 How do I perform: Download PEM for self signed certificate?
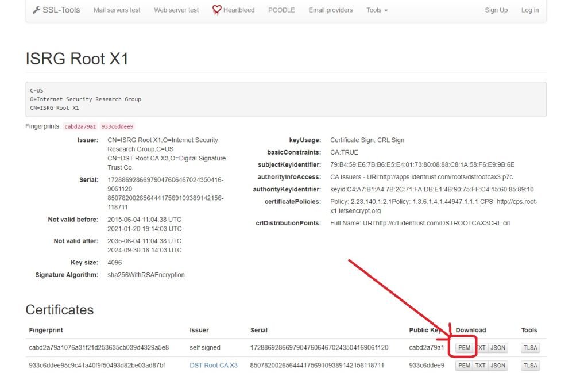pos(464,348)
